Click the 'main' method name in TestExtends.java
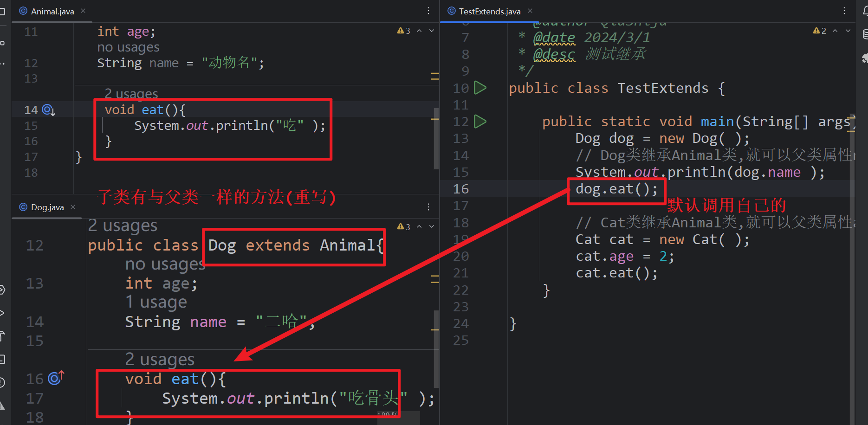868x425 pixels. (717, 122)
